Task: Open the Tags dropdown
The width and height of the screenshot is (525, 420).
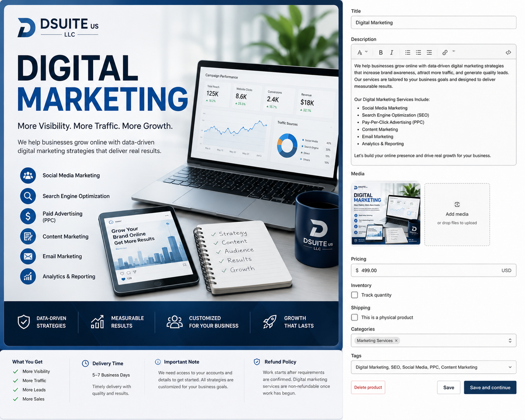Action: coord(510,367)
